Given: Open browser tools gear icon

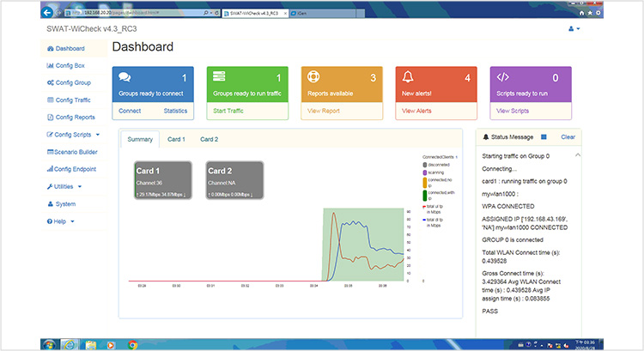Looking at the screenshot, I should [598, 13].
